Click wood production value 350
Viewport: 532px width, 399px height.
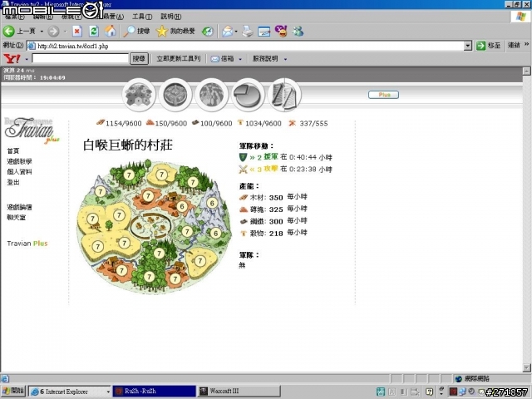[x=276, y=198]
